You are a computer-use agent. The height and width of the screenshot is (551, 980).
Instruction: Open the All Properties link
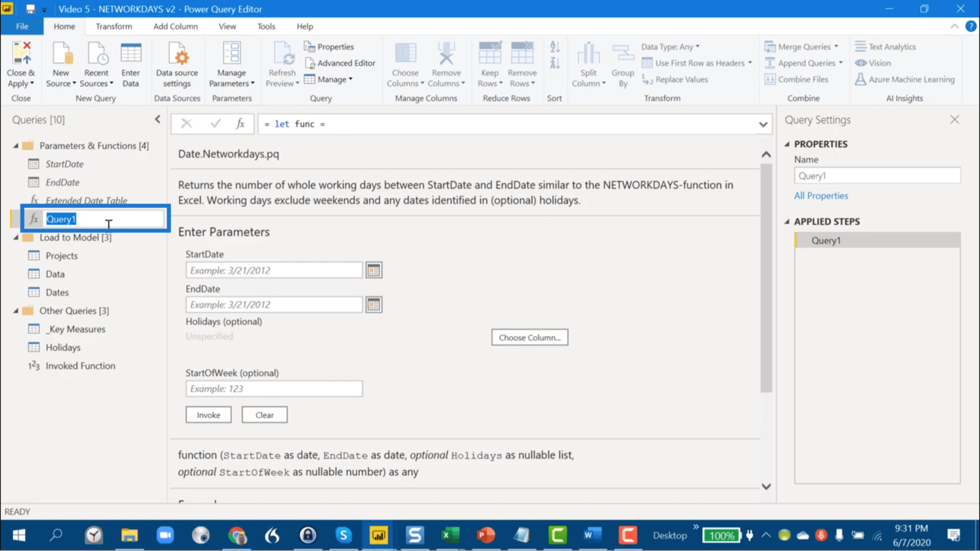point(821,196)
